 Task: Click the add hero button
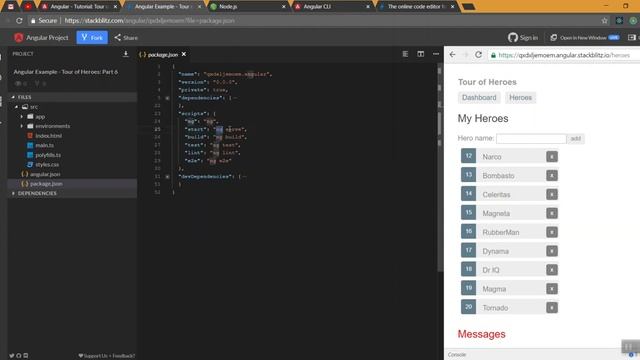[576, 139]
